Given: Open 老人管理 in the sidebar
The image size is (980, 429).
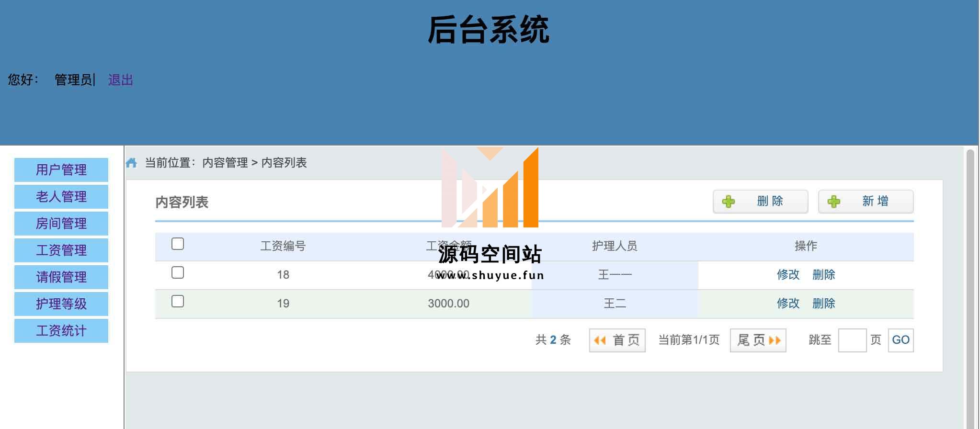Looking at the screenshot, I should pyautogui.click(x=61, y=197).
